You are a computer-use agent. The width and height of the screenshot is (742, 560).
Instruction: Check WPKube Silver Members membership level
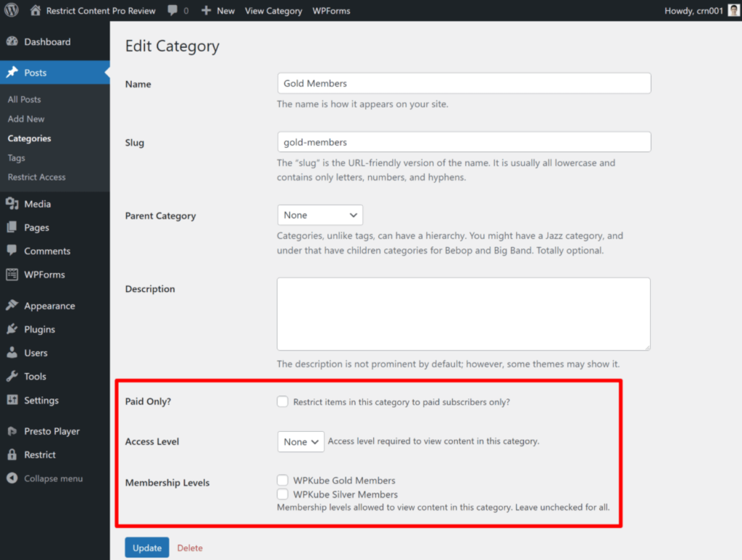(x=283, y=494)
